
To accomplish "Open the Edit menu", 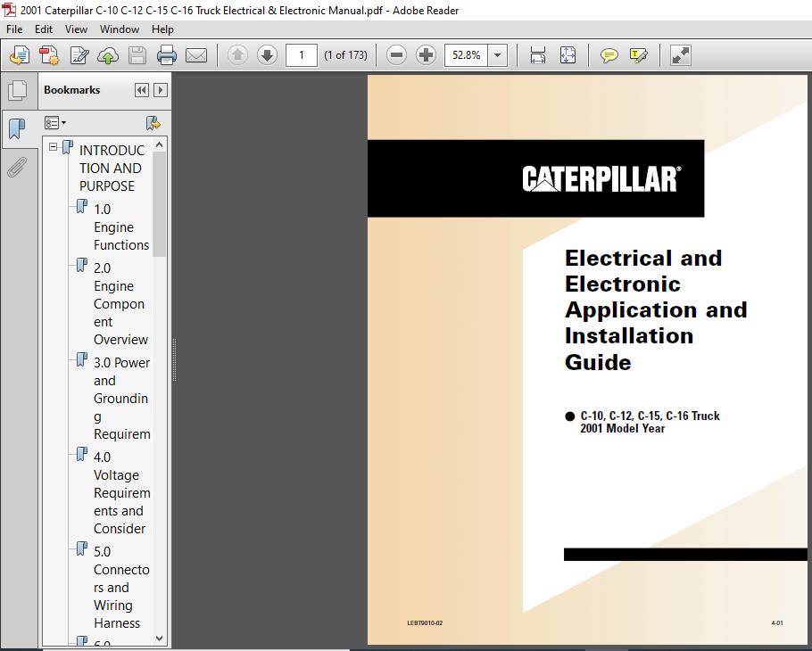I will click(x=44, y=29).
